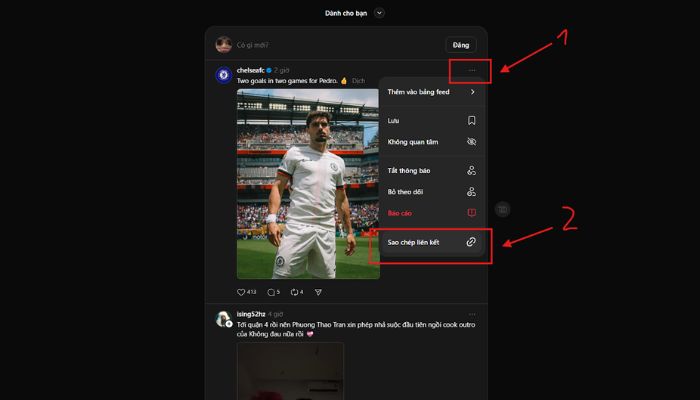Click the report flag icon beside Báo cáo
The height and width of the screenshot is (400, 700).
click(x=471, y=212)
